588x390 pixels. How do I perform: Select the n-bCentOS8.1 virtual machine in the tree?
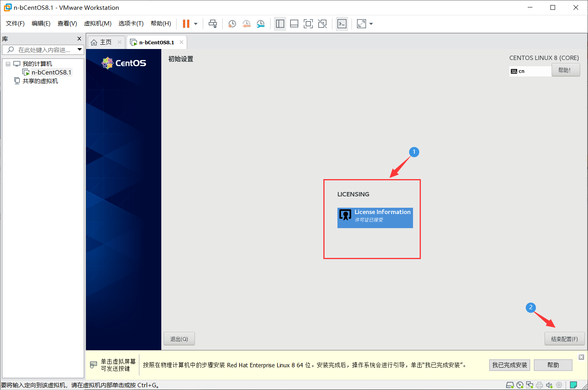(51, 73)
